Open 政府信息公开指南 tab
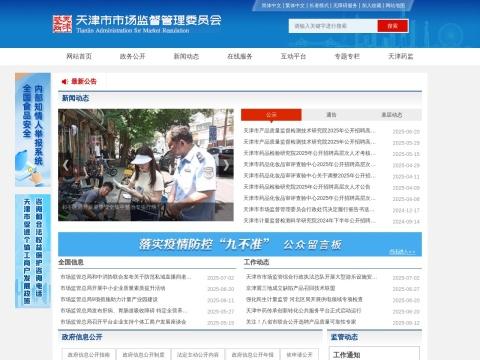 (89, 355)
